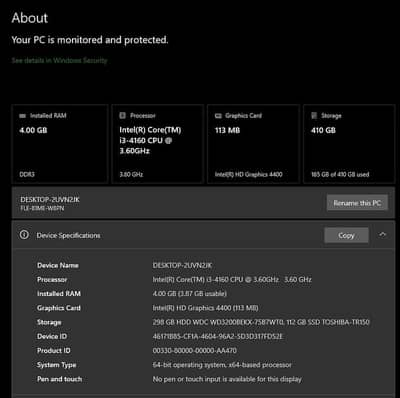Viewport: 400px width, 398px height.
Task: Click the 113 MB graphics memory value
Action: point(227,130)
